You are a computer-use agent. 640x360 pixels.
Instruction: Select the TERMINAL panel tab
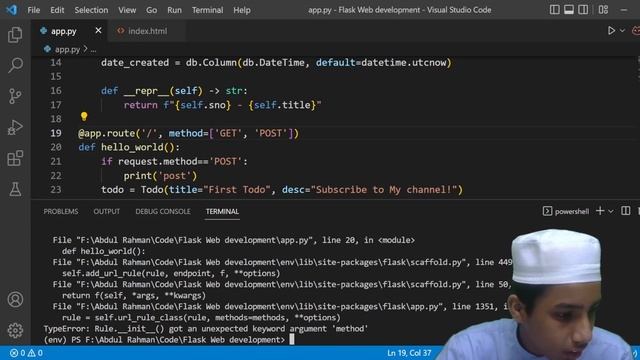tap(222, 211)
